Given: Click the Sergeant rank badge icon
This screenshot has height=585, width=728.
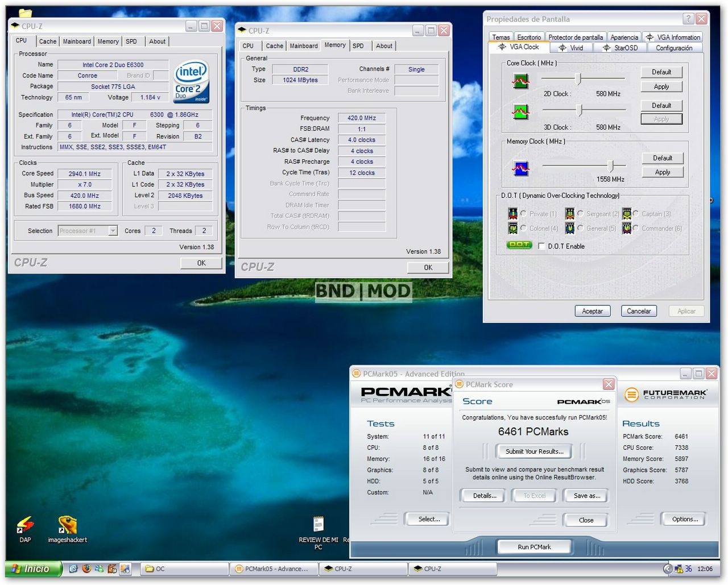Looking at the screenshot, I should (x=569, y=214).
